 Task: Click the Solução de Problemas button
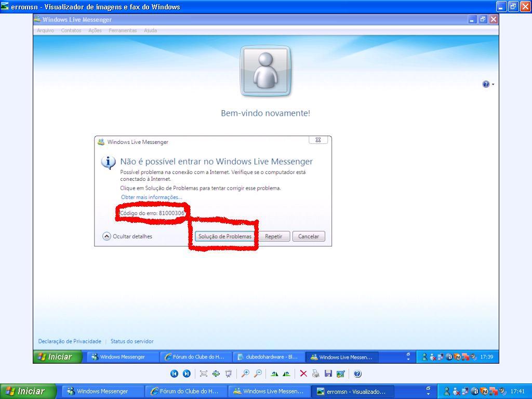click(x=225, y=236)
